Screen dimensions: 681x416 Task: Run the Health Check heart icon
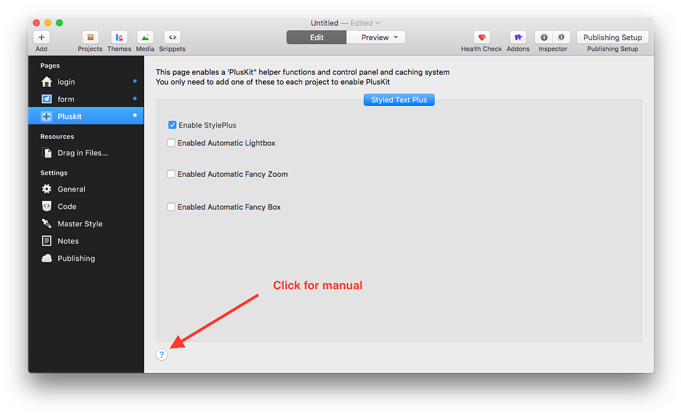click(x=482, y=37)
